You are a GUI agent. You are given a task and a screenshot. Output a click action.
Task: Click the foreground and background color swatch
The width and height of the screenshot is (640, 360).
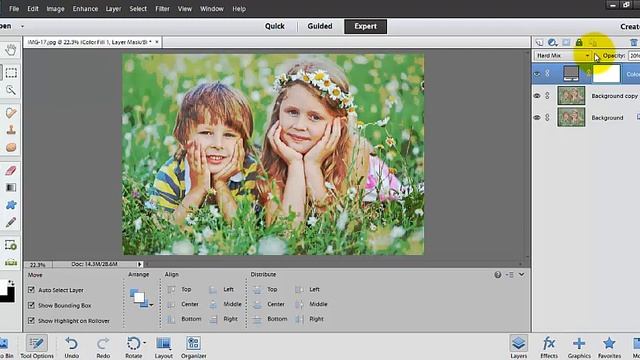click(6, 292)
